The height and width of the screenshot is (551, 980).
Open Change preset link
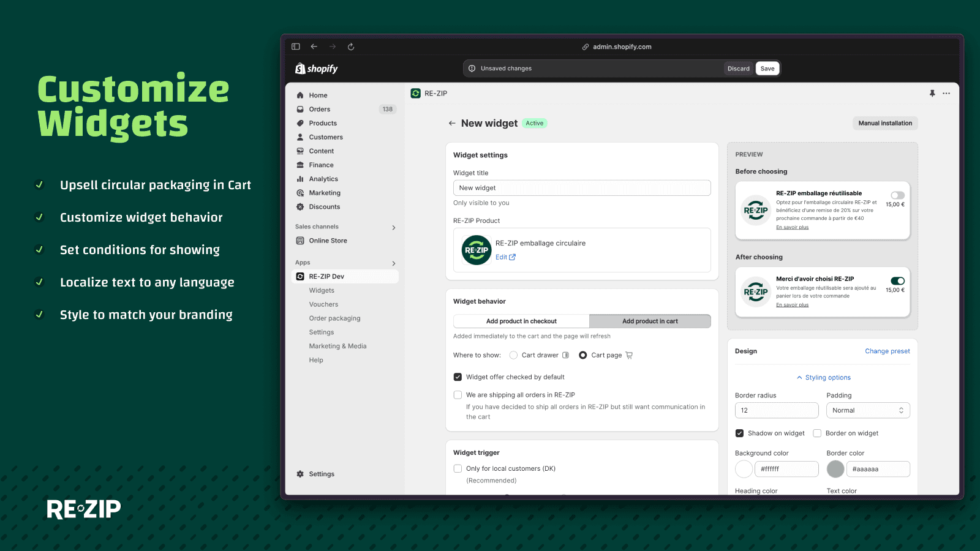coord(888,351)
